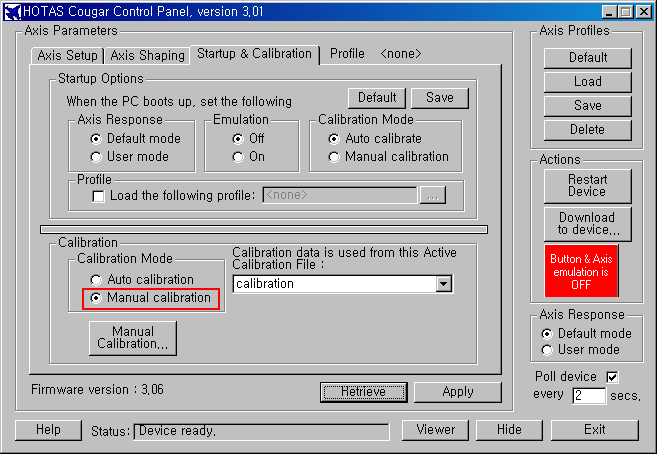Image resolution: width=657 pixels, height=454 pixels.
Task: Switch to the Axis Setup tab
Action: tap(67, 55)
